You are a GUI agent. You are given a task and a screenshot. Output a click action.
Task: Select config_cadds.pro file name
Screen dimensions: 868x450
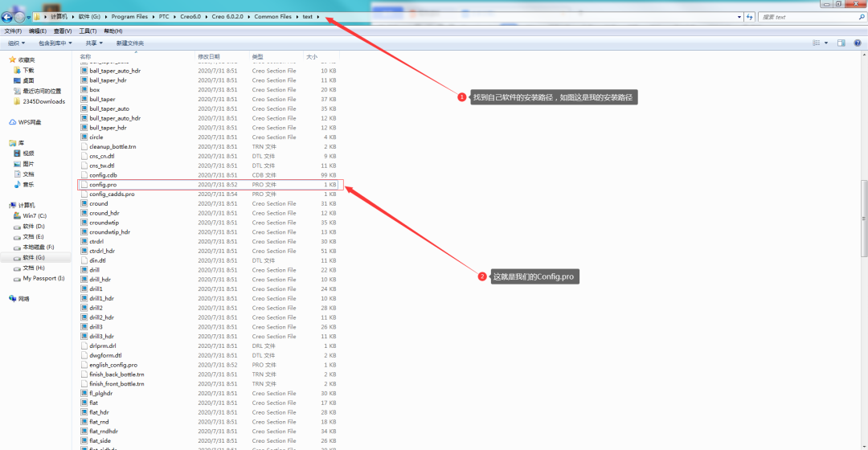coord(112,194)
